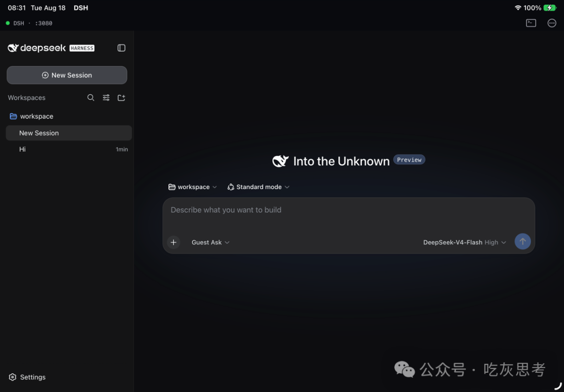Click the plus attachment button
Viewport: 564px width, 392px height.
173,242
